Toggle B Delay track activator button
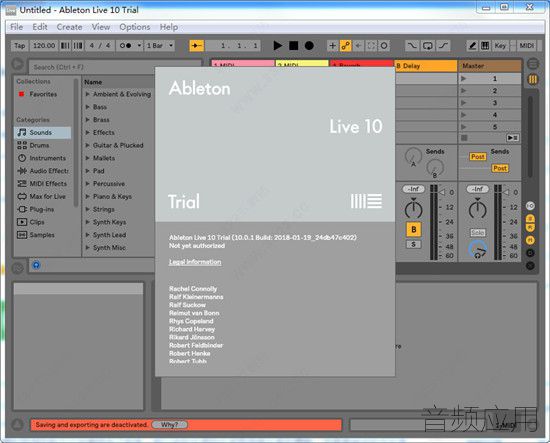Screen dimensions: 550x443 (414, 229)
